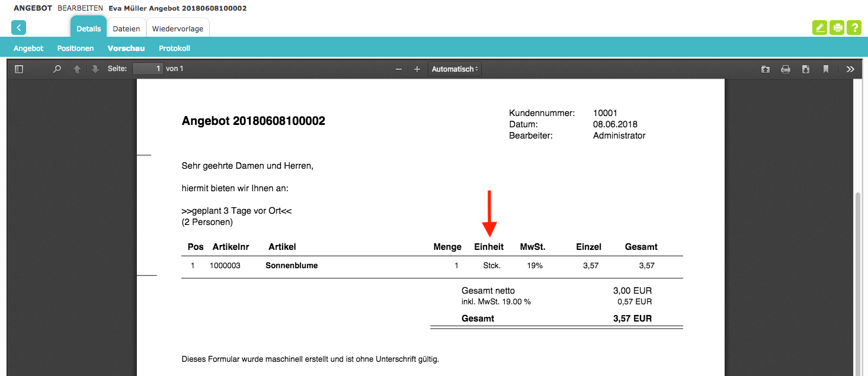Click the article name Sonnenblume
This screenshot has width=868, height=376.
click(292, 266)
